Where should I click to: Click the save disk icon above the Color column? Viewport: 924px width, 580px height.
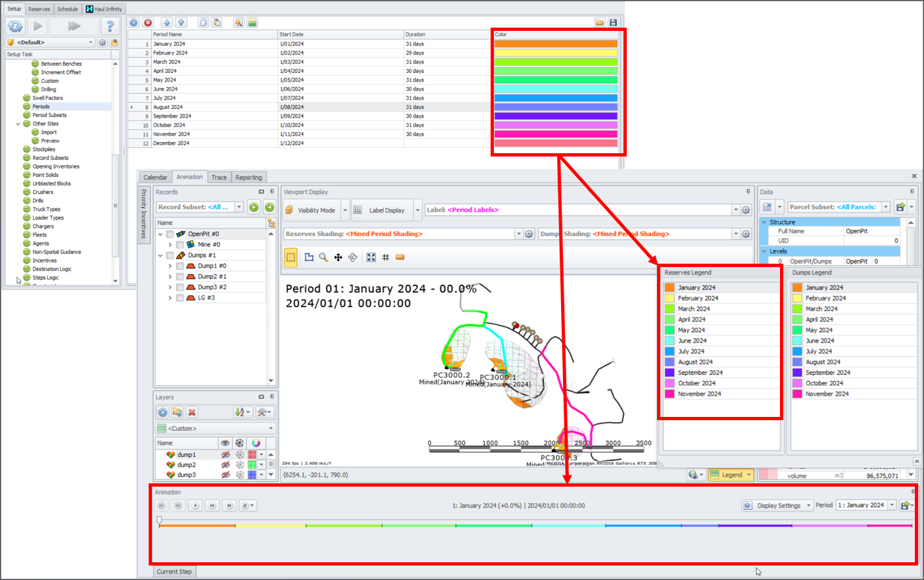click(614, 22)
